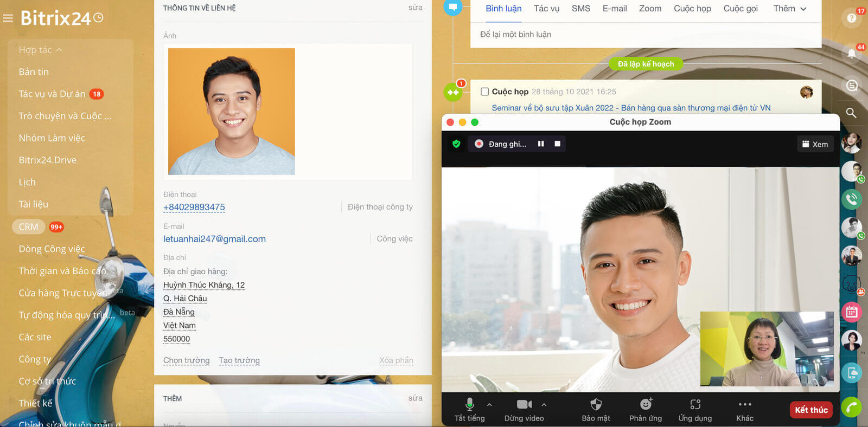
Task: Open the chat messages icon in right bar
Action: click(852, 85)
